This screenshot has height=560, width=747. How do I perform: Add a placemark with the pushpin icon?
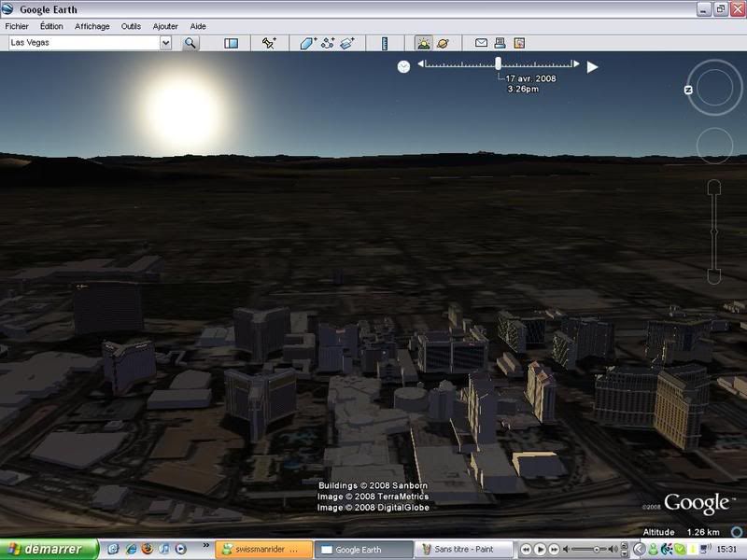tap(269, 43)
